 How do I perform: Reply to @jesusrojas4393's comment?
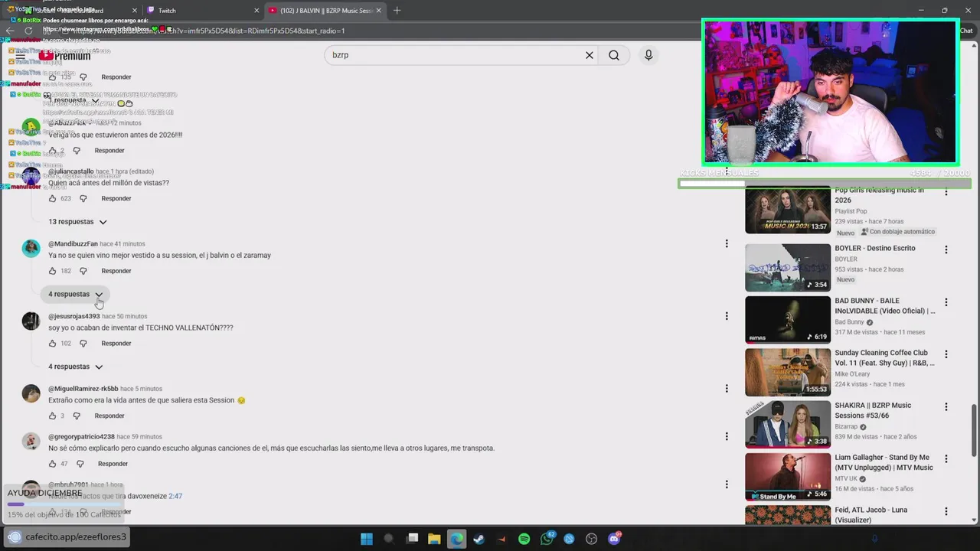point(116,344)
